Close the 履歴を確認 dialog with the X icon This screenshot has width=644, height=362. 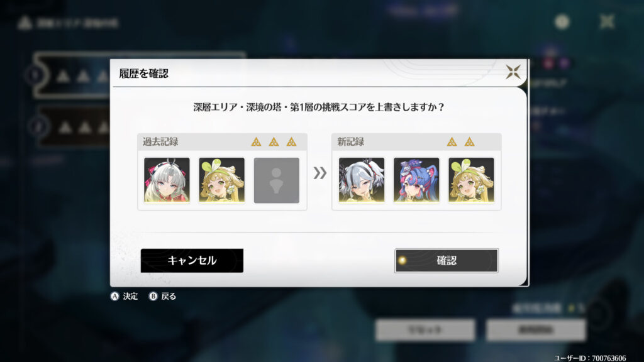[513, 72]
